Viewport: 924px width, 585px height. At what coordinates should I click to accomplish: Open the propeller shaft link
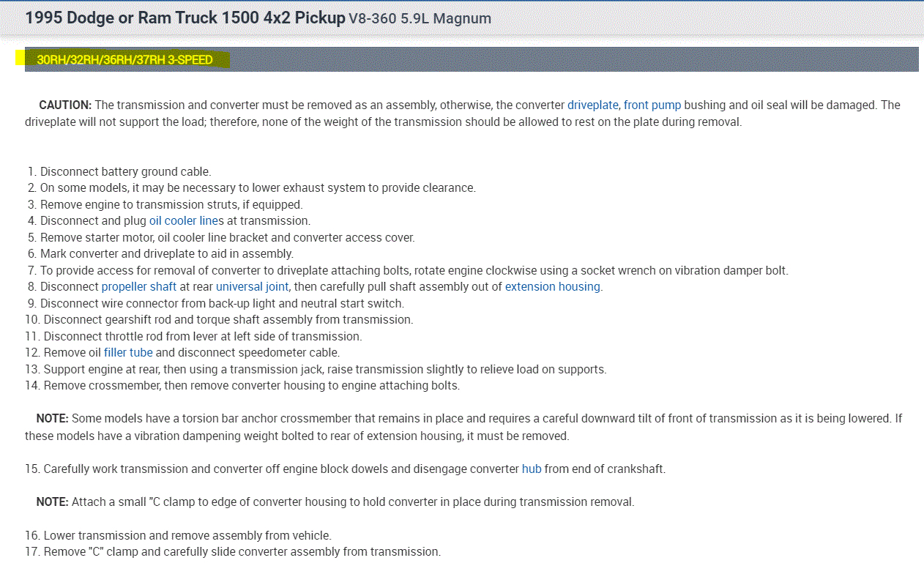pos(138,286)
